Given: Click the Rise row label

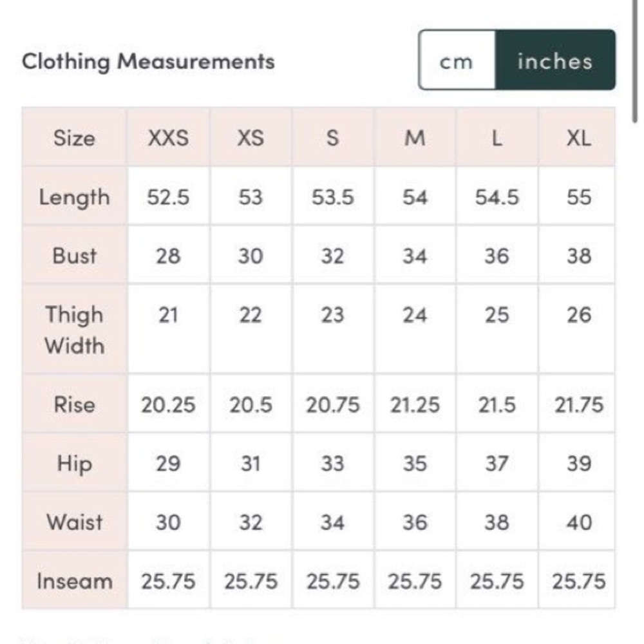Looking at the screenshot, I should (x=74, y=404).
